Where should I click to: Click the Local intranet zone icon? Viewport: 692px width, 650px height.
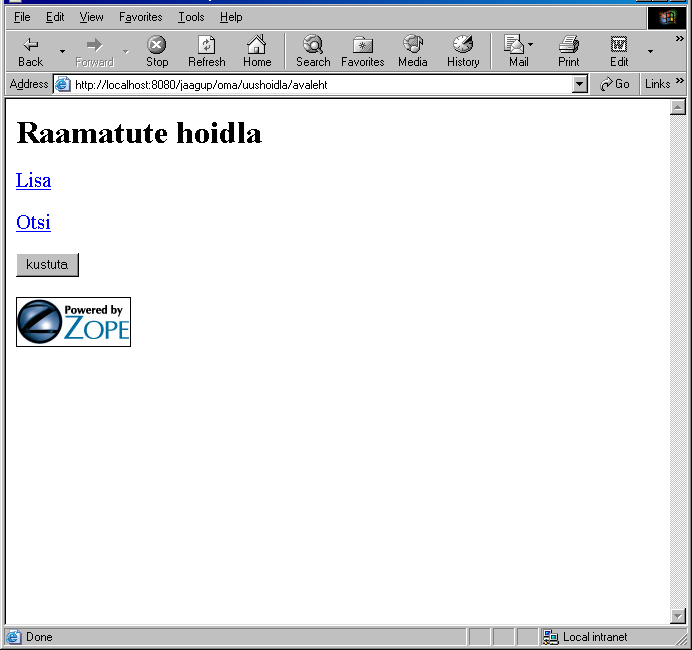coord(550,637)
